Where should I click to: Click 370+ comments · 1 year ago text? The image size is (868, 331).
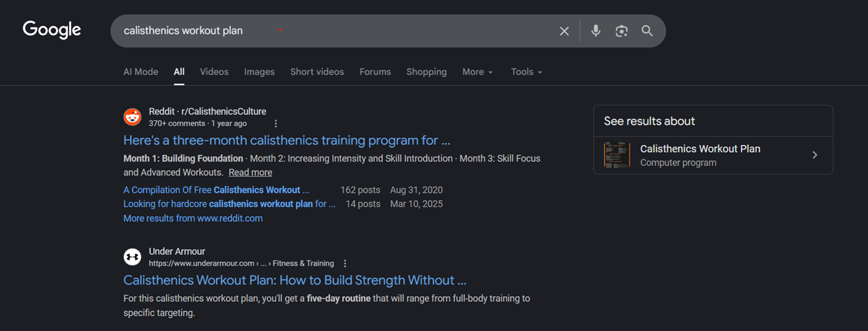(x=198, y=123)
